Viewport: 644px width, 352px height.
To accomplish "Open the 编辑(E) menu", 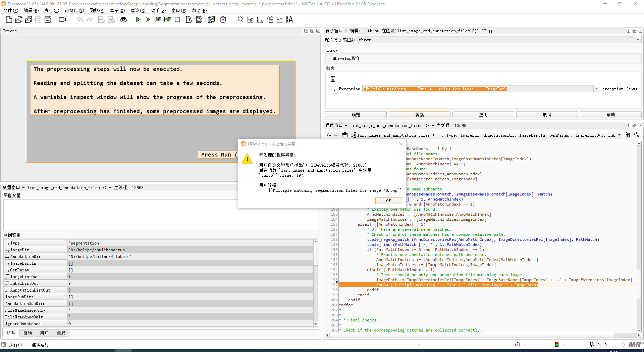I will pos(31,10).
